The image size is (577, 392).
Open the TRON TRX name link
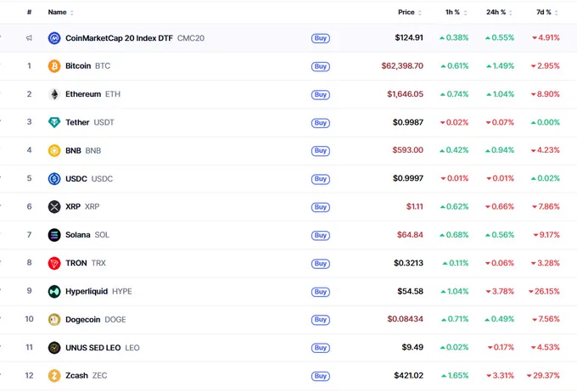[86, 263]
